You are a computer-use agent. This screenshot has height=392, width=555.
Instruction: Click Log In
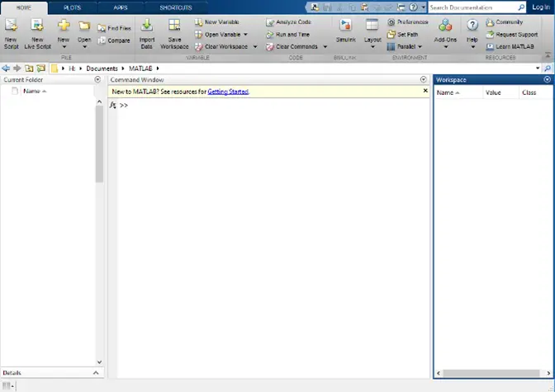(541, 7)
